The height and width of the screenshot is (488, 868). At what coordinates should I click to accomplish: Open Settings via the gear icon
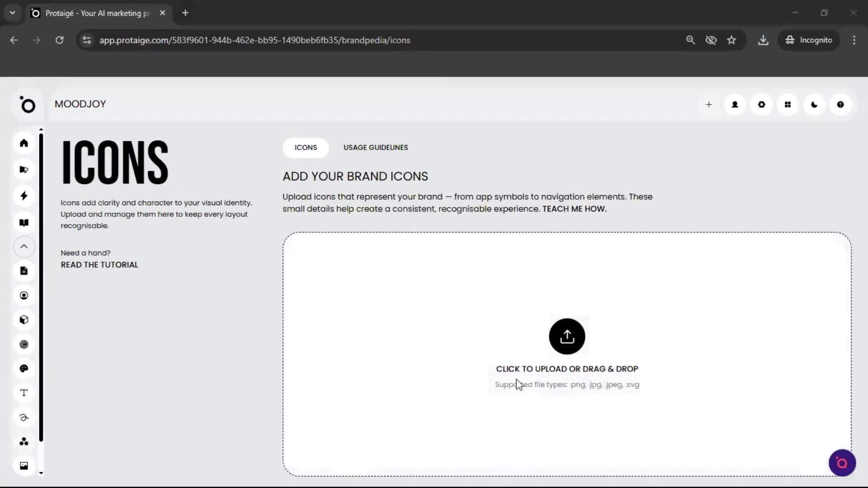[761, 104]
